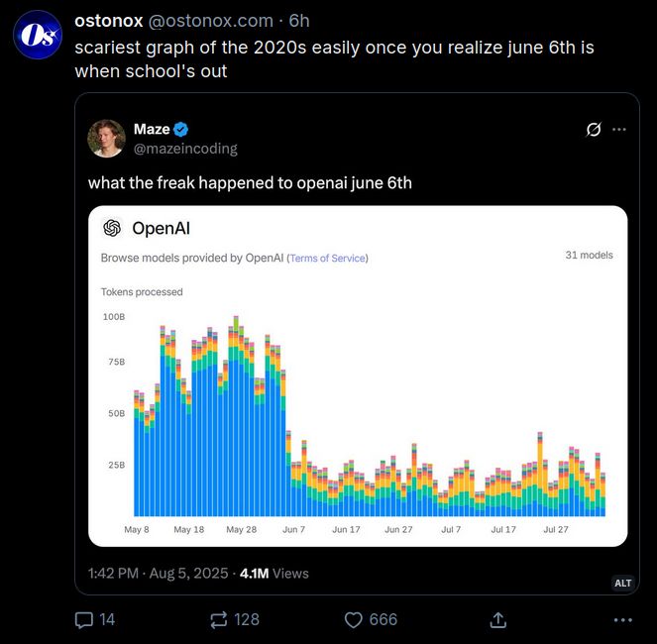The height and width of the screenshot is (644, 657).
Task: Click the quoted tweet text about june 6th
Action: click(x=250, y=182)
